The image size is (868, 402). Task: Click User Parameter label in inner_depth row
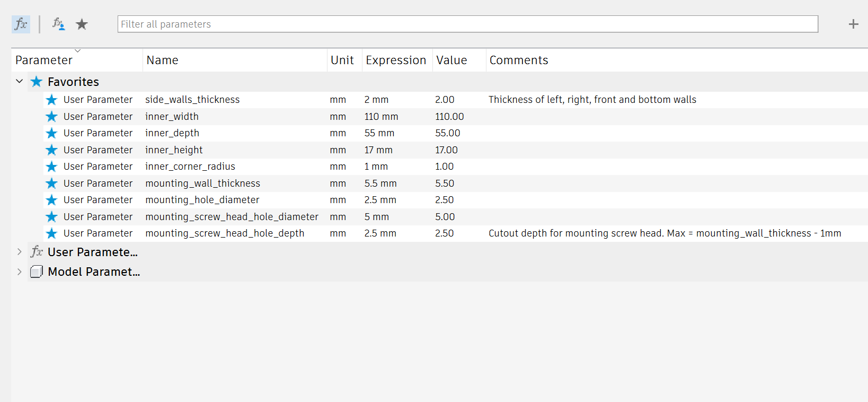pos(98,133)
